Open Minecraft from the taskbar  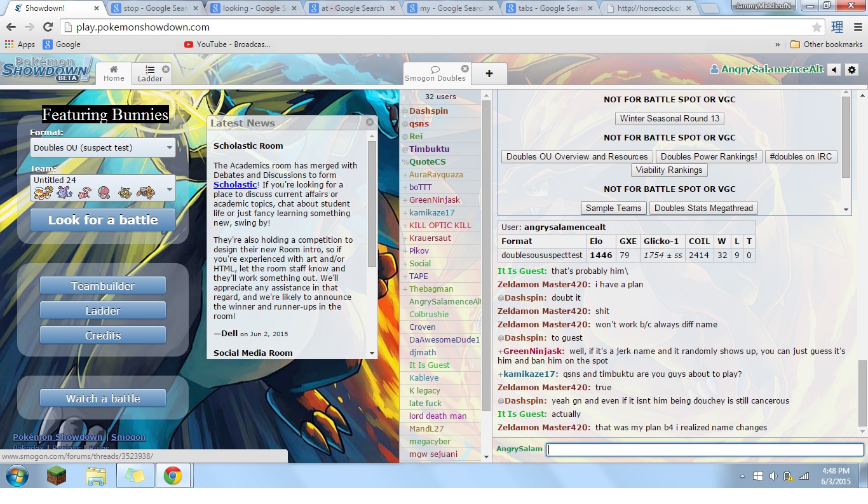click(57, 476)
